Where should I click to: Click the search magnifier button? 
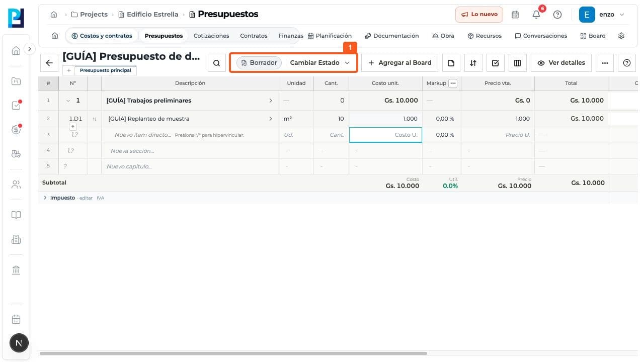click(216, 63)
